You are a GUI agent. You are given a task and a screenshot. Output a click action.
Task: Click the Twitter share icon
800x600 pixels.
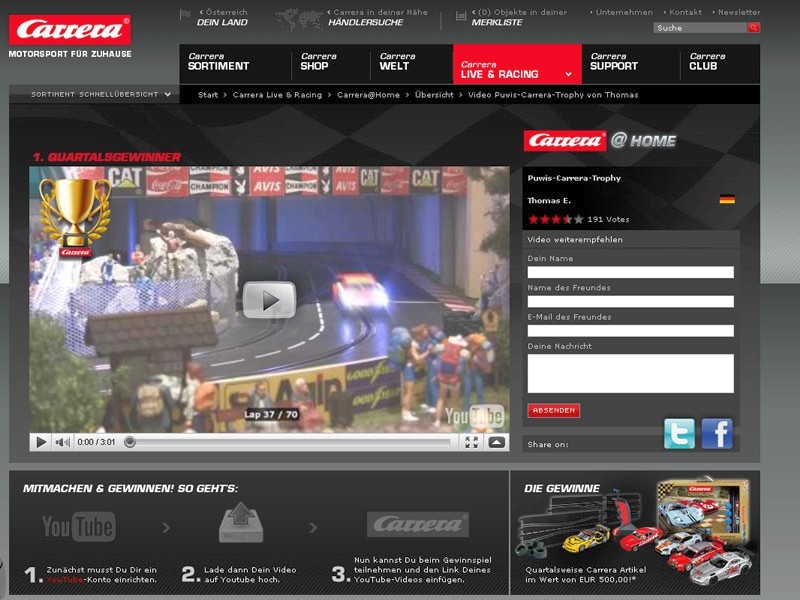pyautogui.click(x=679, y=433)
